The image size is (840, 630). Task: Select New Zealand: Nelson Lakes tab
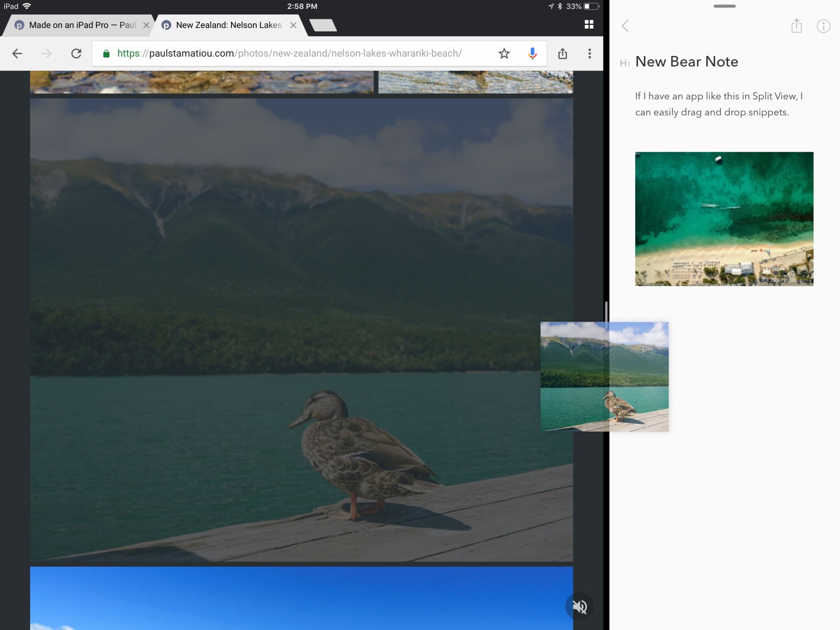(x=229, y=25)
